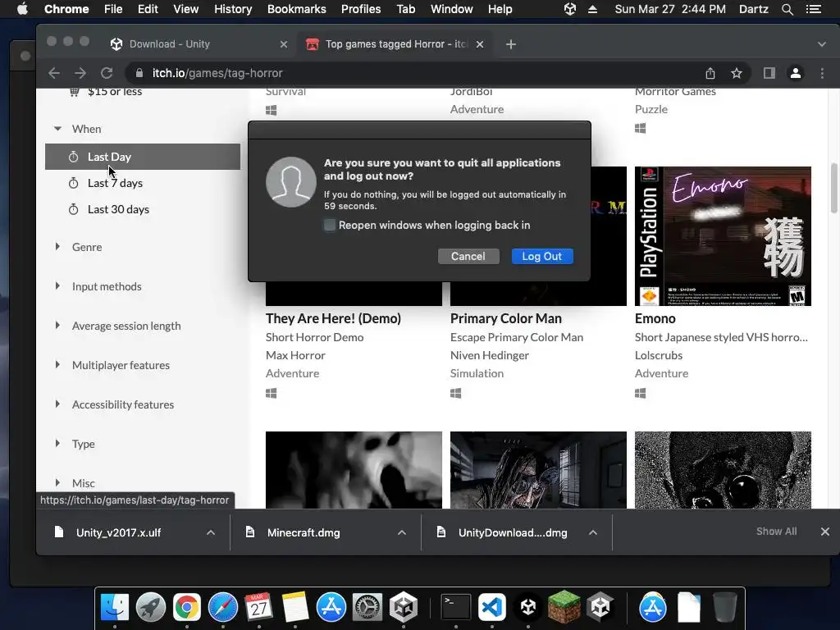840x630 pixels.
Task: Share this page via the share icon
Action: click(710, 73)
